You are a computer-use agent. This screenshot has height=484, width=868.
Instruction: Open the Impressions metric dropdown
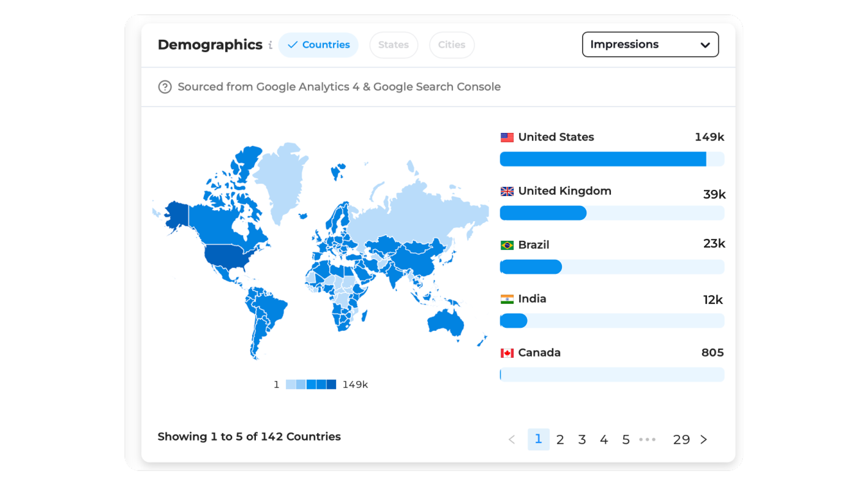(650, 45)
